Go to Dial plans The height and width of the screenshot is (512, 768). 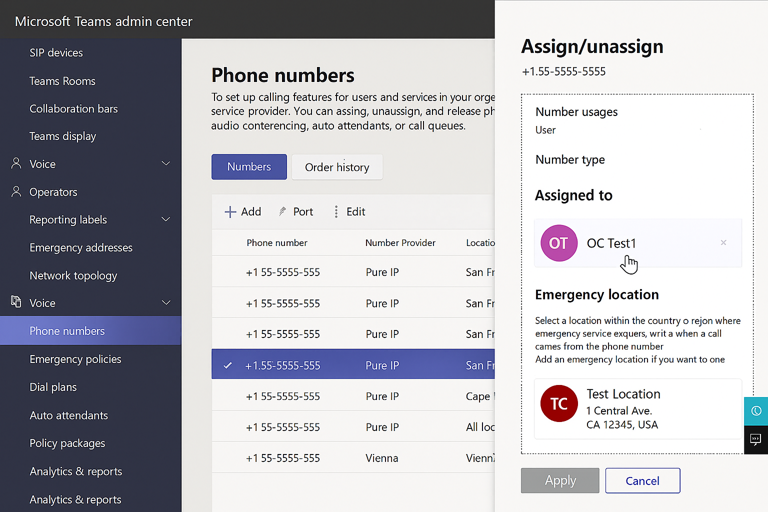[53, 387]
